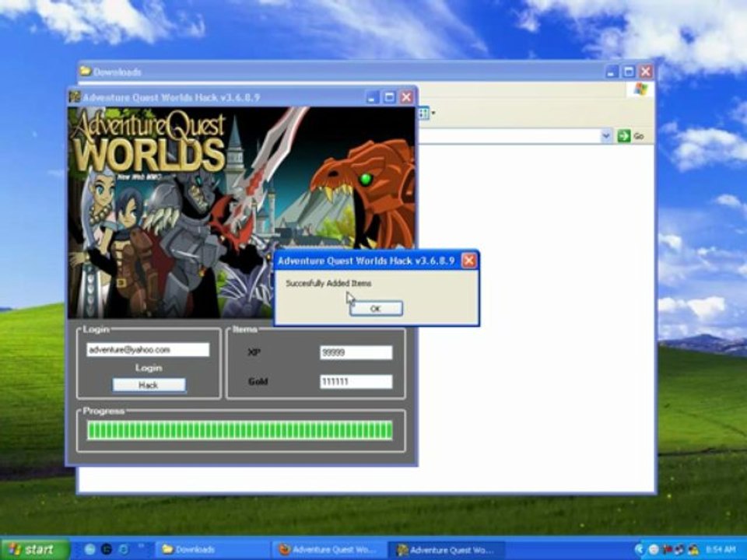Click the red flag system tray icon
This screenshot has height=560, width=747.
coord(667,550)
